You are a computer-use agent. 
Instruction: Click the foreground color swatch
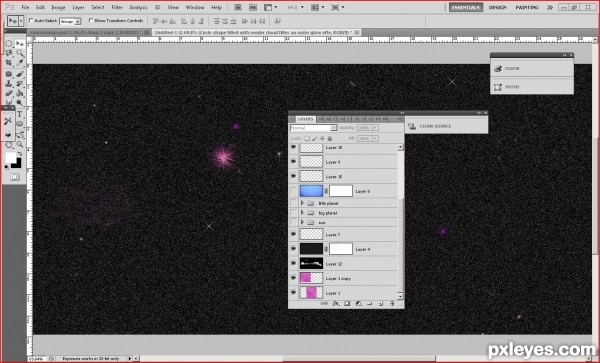tap(10, 157)
